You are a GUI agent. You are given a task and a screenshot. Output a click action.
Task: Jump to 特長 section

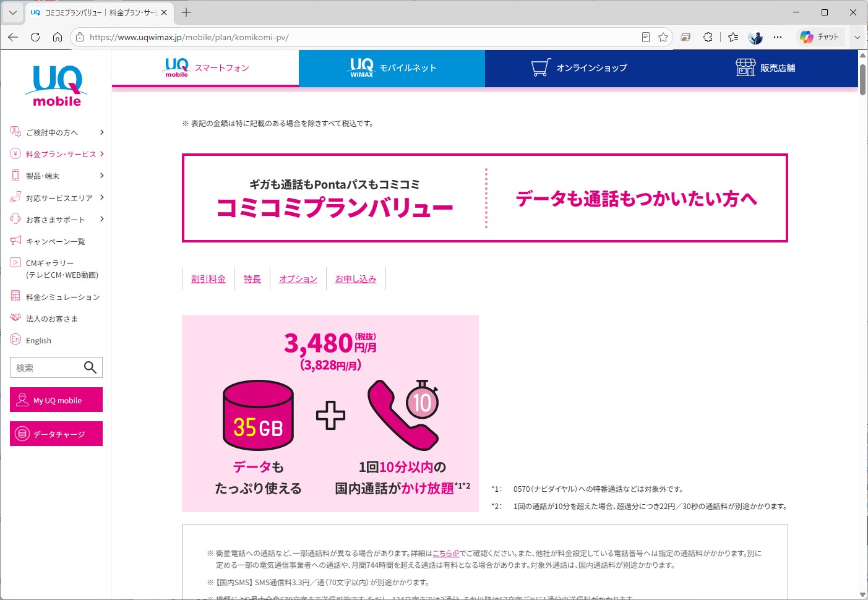pos(252,279)
